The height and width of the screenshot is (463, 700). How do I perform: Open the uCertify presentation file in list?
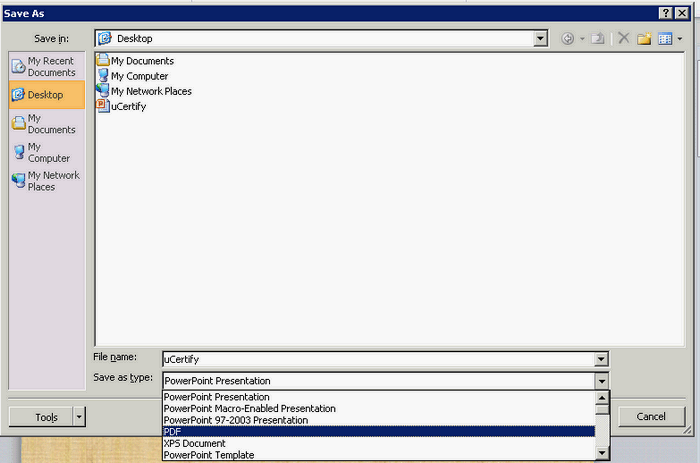click(128, 106)
